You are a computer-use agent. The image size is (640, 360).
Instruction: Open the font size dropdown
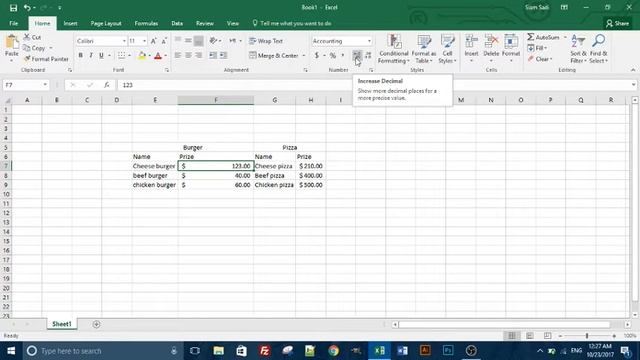[x=144, y=41]
